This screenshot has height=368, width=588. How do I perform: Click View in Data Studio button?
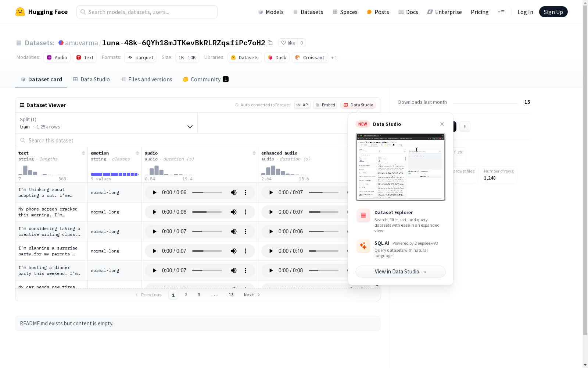pos(401,272)
